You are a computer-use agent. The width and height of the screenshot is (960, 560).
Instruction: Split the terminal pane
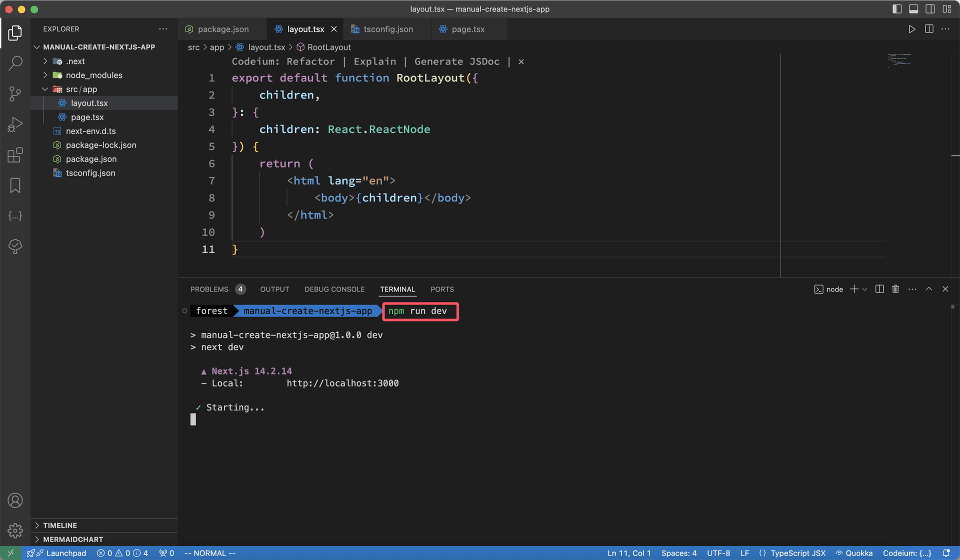coord(879,289)
